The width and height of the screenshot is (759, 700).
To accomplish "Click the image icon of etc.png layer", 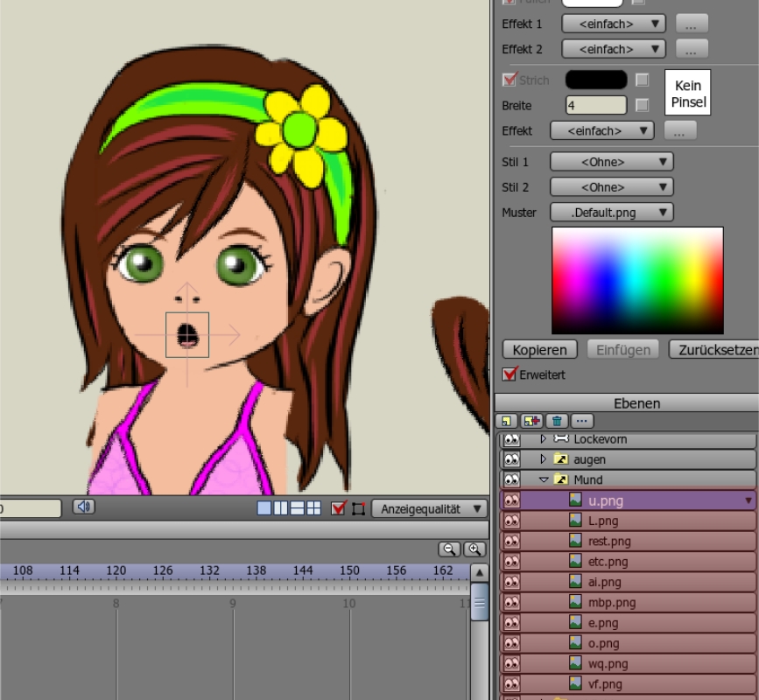I will click(575, 561).
